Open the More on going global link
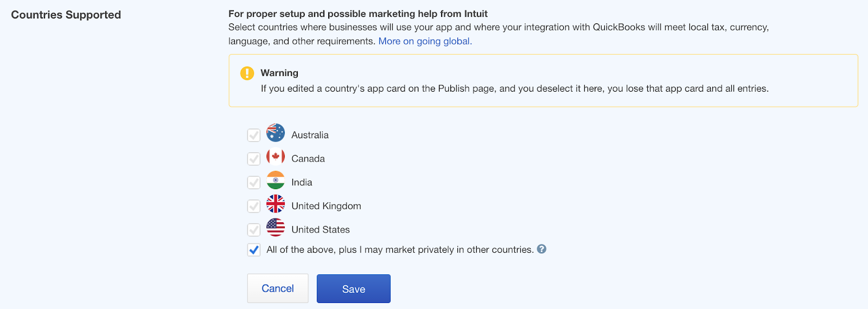868x309 pixels. (x=425, y=41)
